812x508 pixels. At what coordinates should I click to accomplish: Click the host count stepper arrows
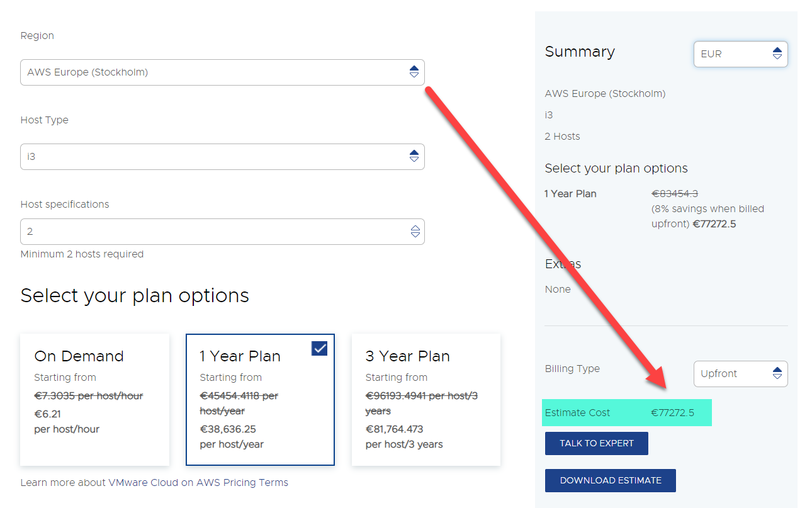(415, 232)
